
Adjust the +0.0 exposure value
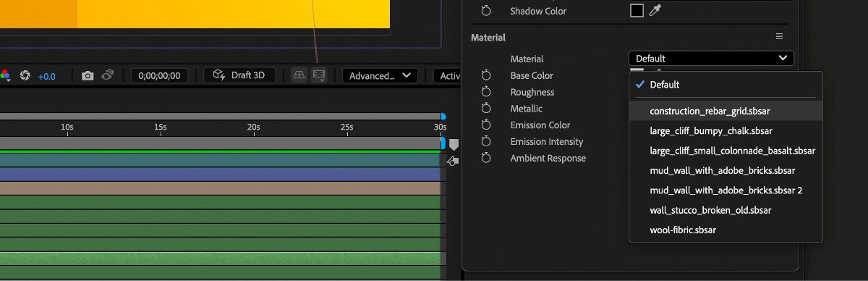point(47,76)
